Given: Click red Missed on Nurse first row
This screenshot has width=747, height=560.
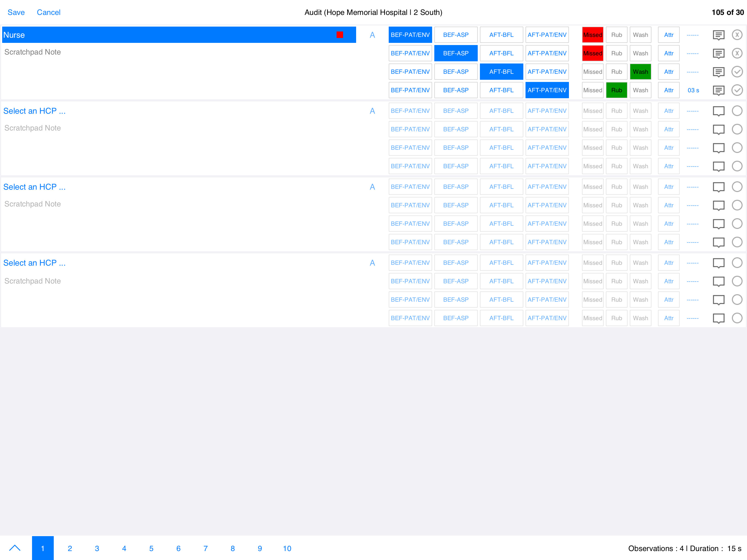Looking at the screenshot, I should (x=593, y=35).
